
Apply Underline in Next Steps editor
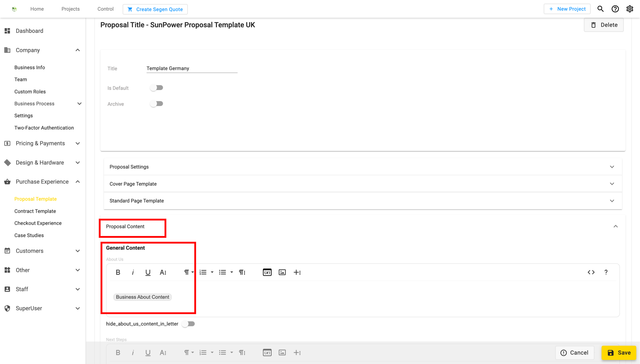coord(148,353)
